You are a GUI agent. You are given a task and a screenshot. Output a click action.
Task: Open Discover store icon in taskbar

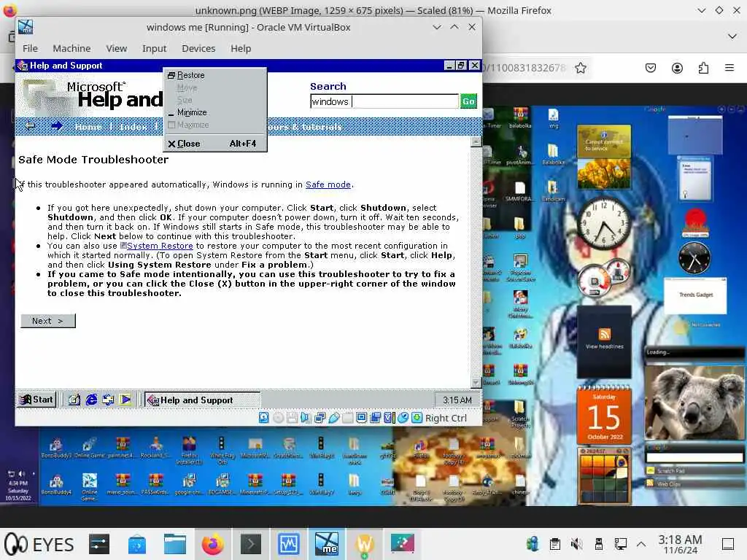click(x=136, y=544)
